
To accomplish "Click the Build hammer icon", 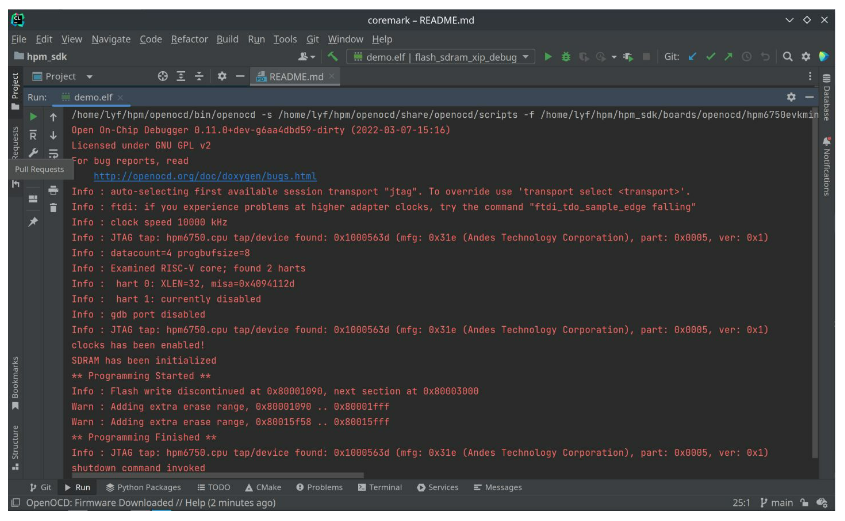I will point(333,57).
